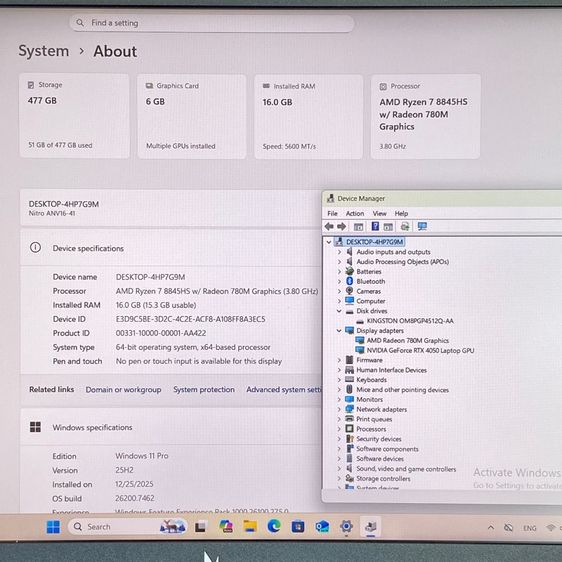Click the Storage 477 GB card
The width and height of the screenshot is (562, 562).
(74, 116)
